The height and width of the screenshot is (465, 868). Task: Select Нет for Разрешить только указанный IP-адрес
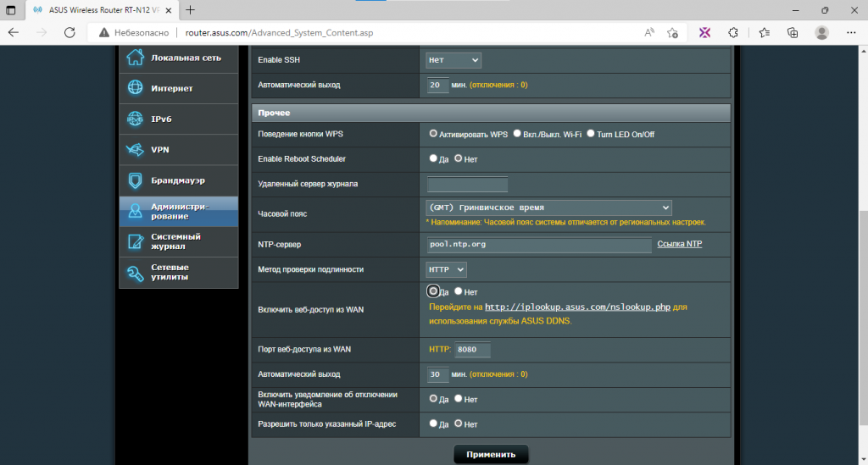[459, 423]
